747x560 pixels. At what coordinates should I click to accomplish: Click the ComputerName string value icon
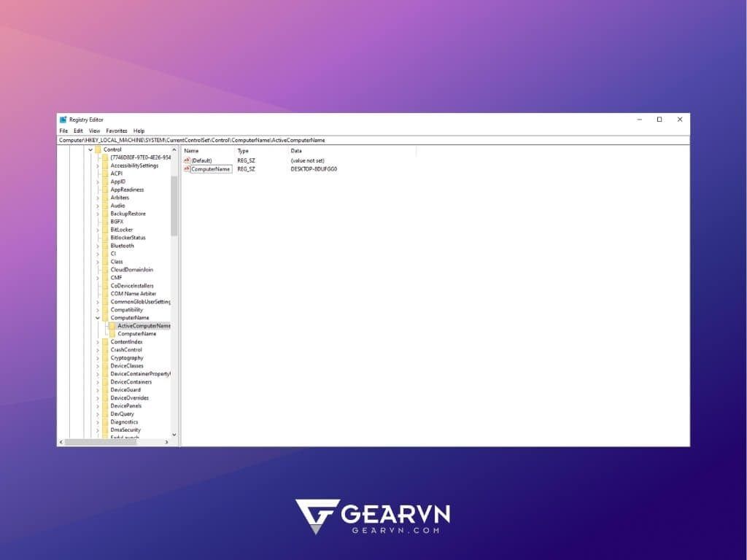point(188,168)
